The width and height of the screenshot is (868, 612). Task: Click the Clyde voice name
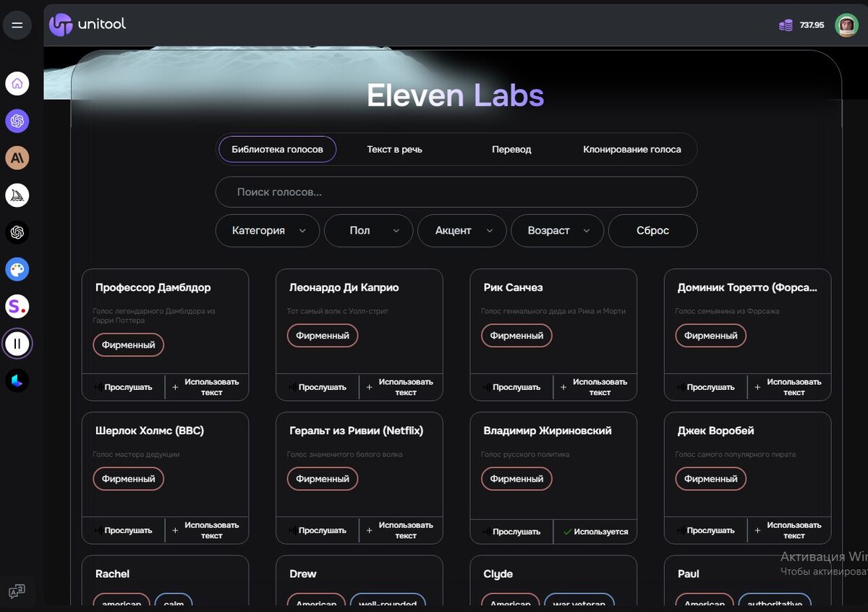point(498,574)
